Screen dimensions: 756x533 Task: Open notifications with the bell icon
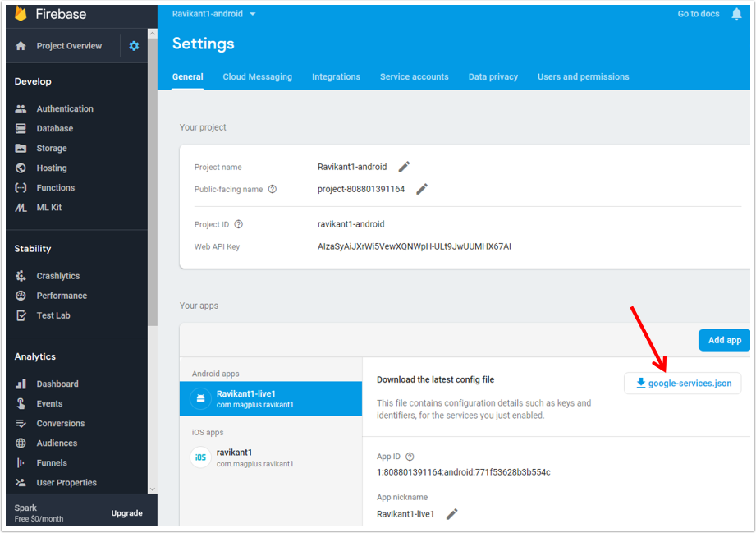click(x=736, y=14)
